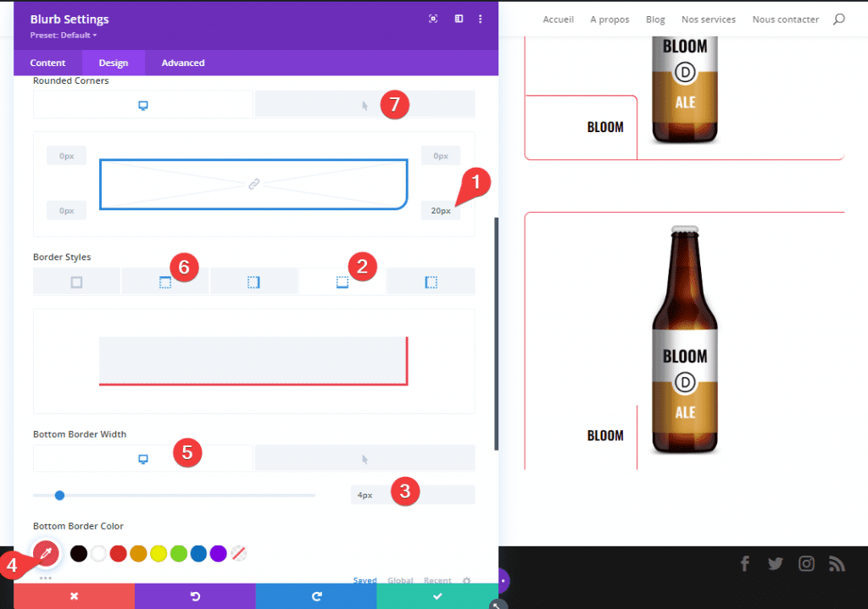Edit top-right corner radius field
Viewport: 868px width, 609px height.
[441, 156]
